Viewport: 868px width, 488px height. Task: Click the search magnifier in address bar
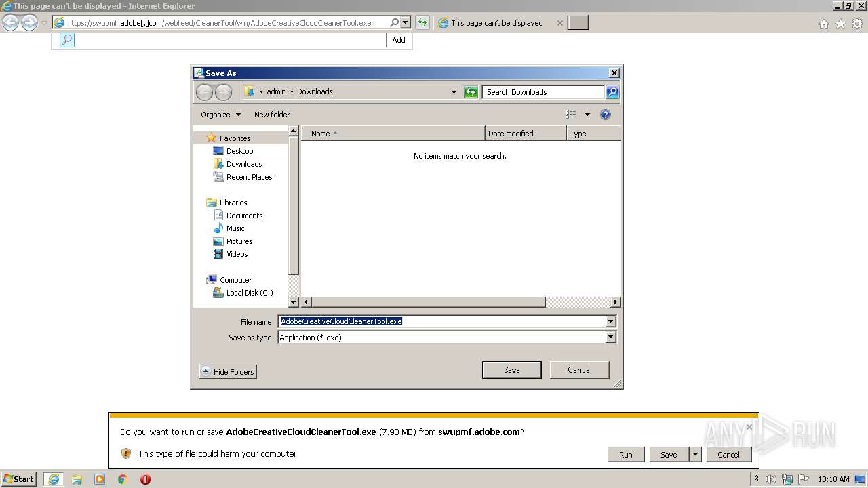pyautogui.click(x=395, y=22)
